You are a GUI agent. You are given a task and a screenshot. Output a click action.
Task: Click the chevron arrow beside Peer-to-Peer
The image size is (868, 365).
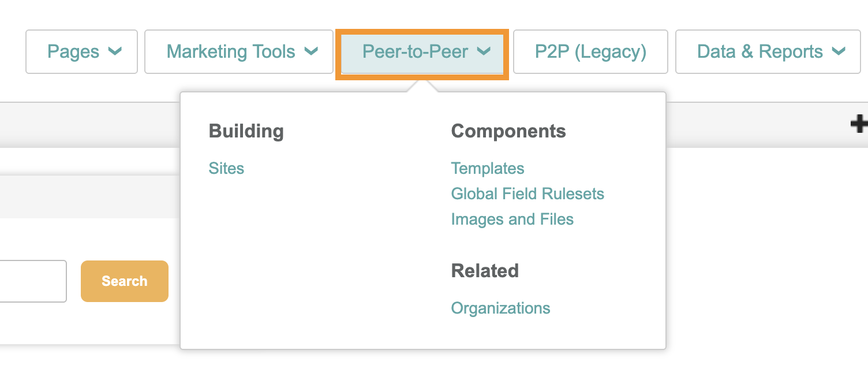pos(484,52)
